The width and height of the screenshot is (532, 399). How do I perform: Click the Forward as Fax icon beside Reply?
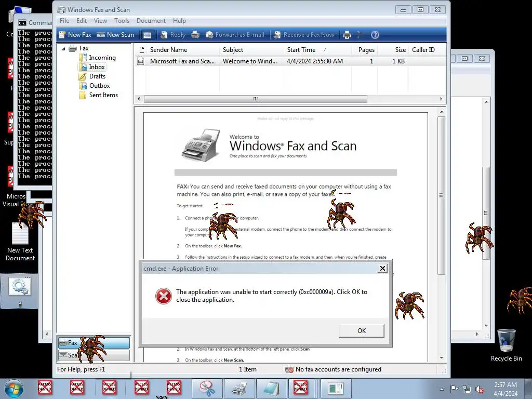click(195, 35)
